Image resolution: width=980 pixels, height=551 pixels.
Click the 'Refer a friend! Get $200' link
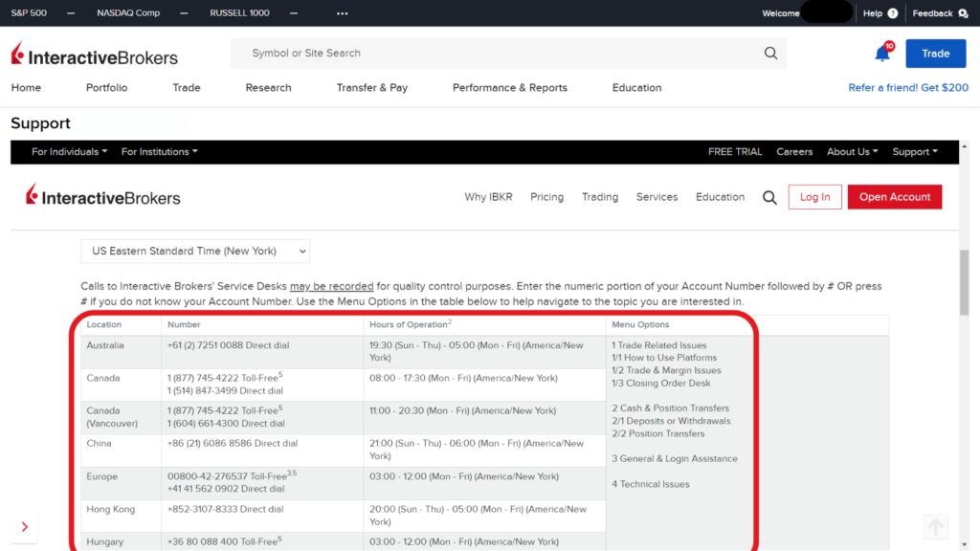coord(908,87)
